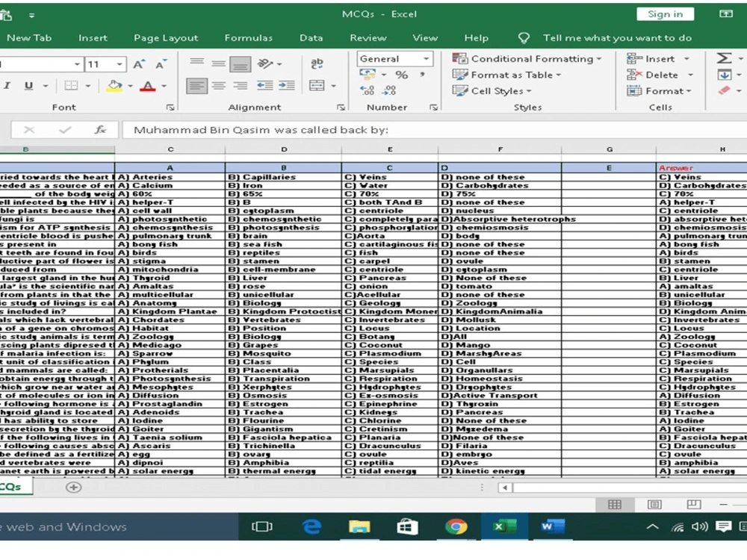Click the Fill down icon

coord(725,75)
